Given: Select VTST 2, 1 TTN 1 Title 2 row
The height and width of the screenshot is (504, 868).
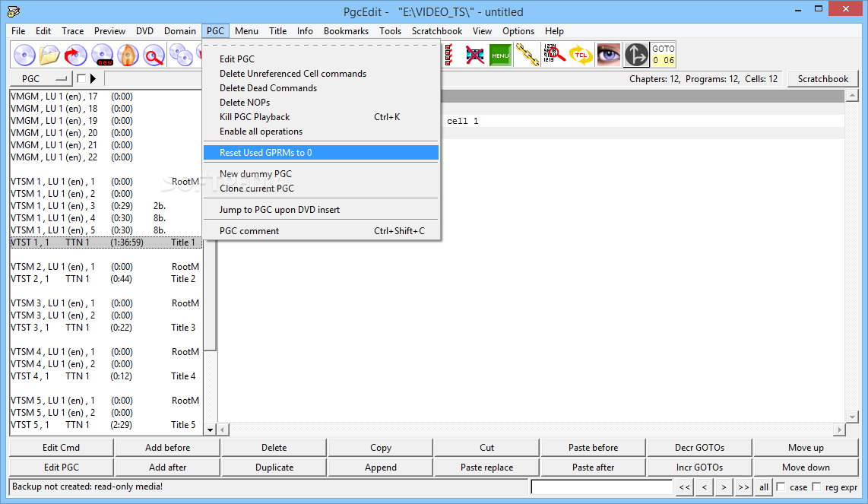Looking at the screenshot, I should click(106, 279).
